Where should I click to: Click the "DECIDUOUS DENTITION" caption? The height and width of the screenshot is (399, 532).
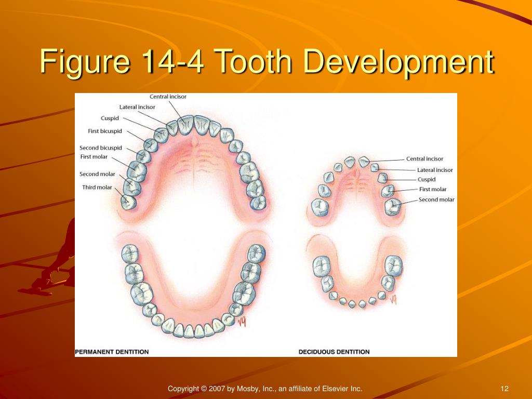click(x=334, y=352)
